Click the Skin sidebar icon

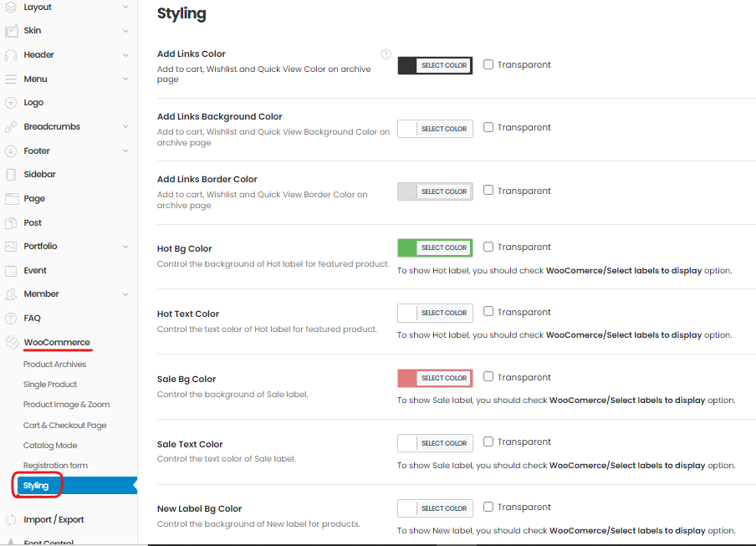11,31
